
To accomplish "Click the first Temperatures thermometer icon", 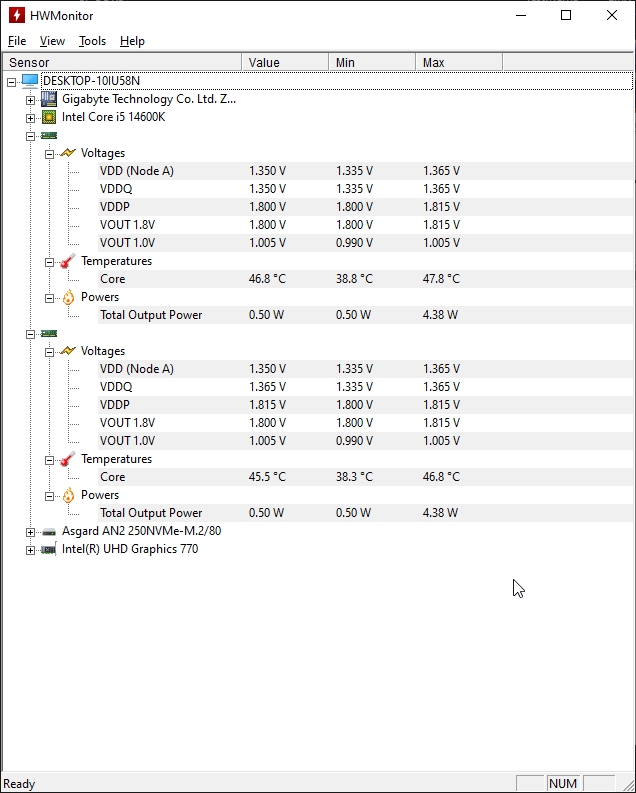I will (68, 261).
